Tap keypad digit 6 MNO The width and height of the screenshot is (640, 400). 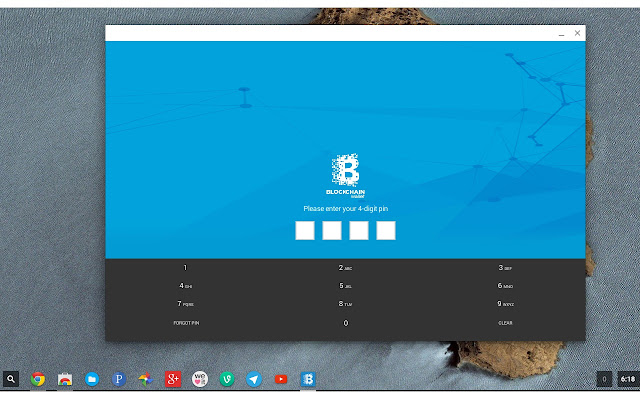coord(505,286)
